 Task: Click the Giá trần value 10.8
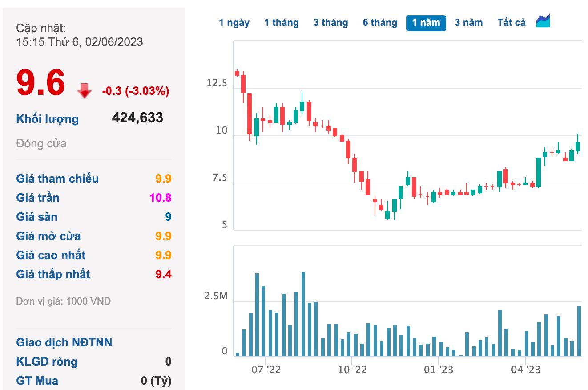pyautogui.click(x=161, y=198)
